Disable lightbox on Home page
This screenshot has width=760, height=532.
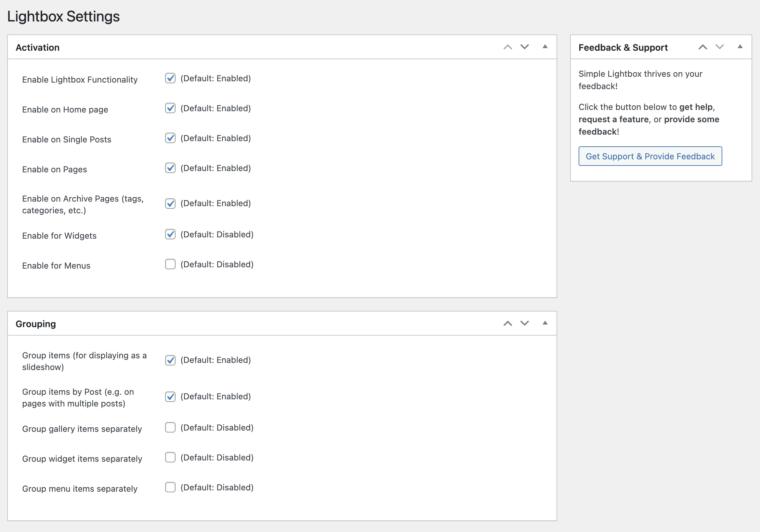(x=170, y=108)
